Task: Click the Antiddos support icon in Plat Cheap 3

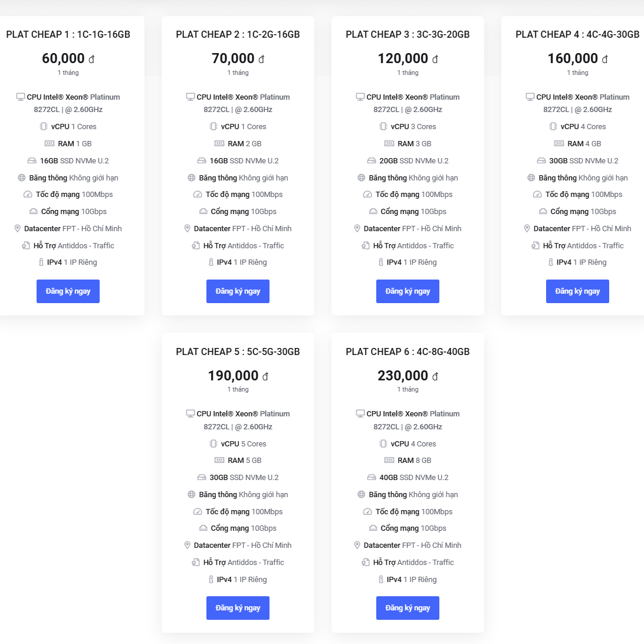Action: pyautogui.click(x=366, y=245)
